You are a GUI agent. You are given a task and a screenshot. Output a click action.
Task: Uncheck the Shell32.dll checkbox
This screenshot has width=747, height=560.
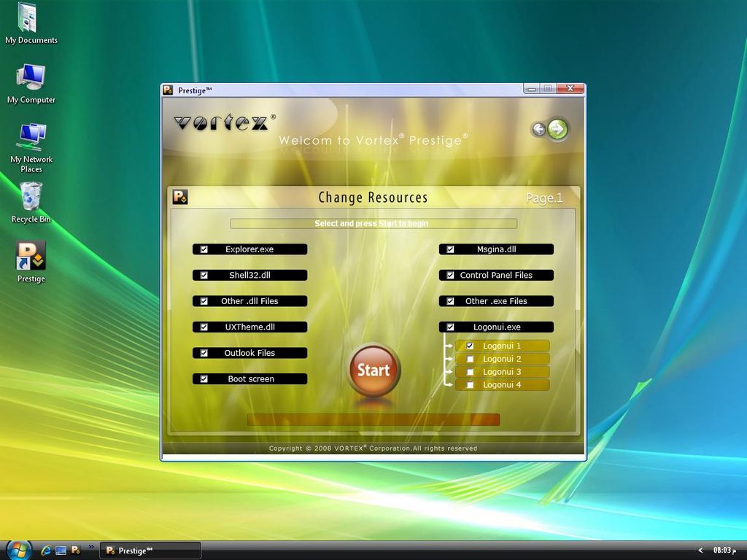[x=204, y=275]
